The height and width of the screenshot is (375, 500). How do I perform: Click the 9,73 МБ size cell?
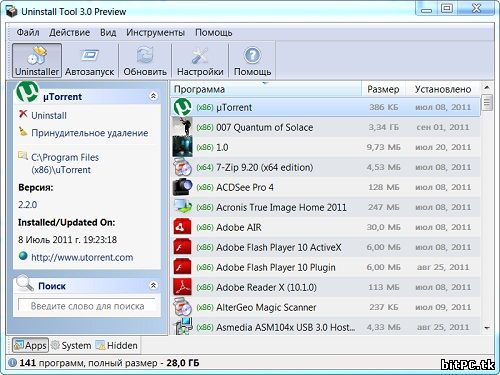[383, 147]
